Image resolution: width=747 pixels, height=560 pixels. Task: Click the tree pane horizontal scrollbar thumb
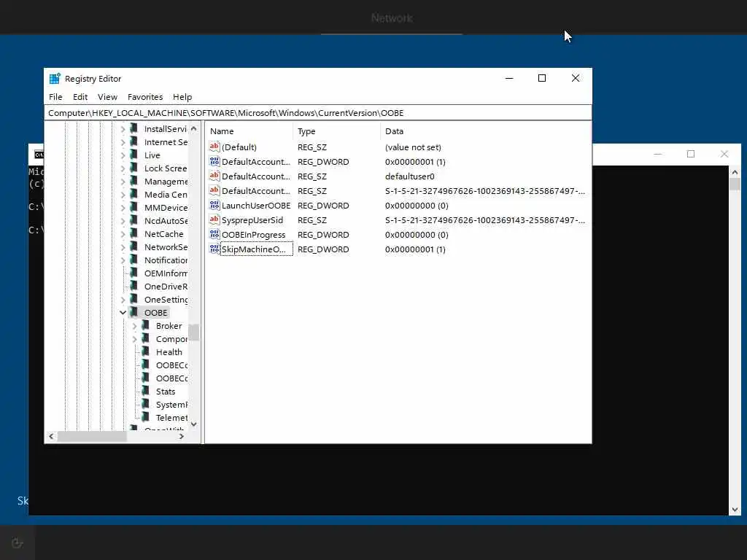coord(92,436)
